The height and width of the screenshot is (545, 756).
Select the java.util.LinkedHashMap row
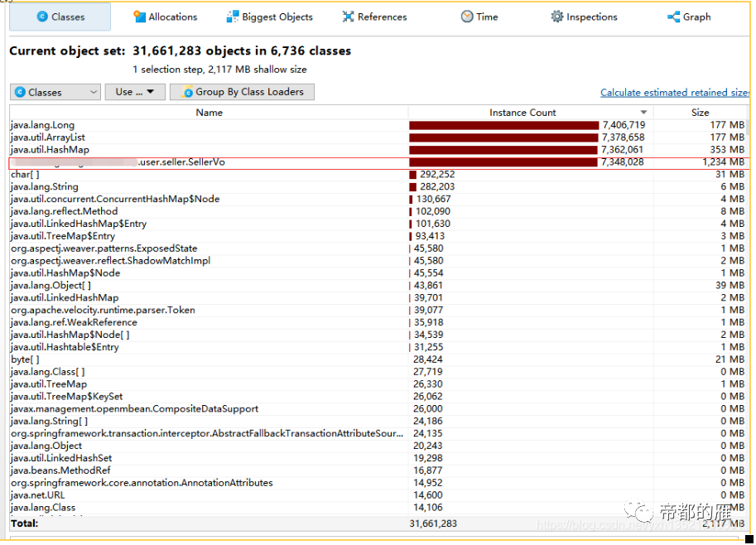(378, 298)
